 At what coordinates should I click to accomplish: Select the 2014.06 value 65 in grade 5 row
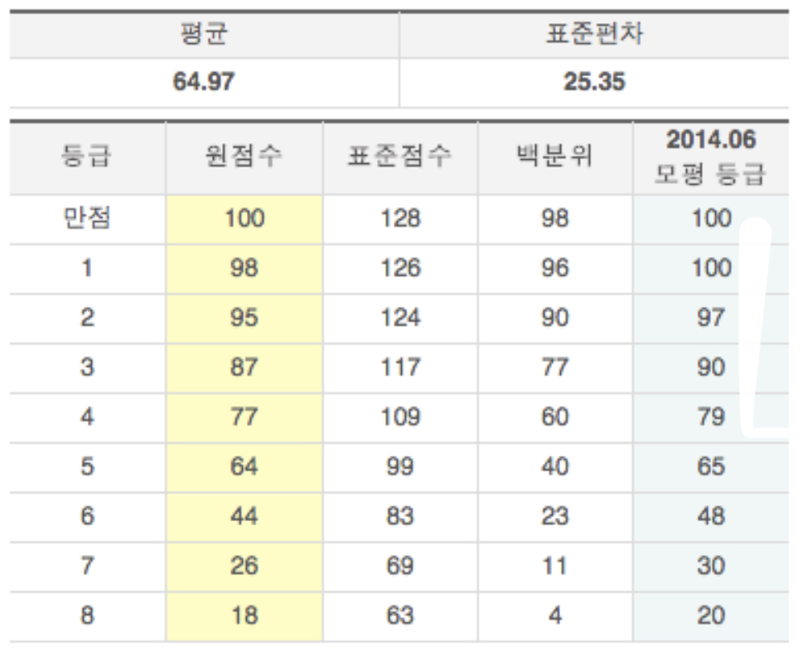[711, 467]
